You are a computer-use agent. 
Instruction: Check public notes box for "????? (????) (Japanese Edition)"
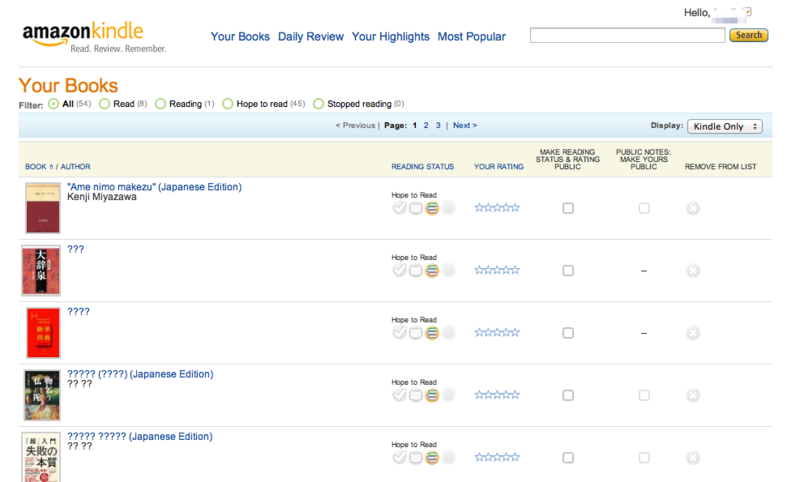click(644, 395)
